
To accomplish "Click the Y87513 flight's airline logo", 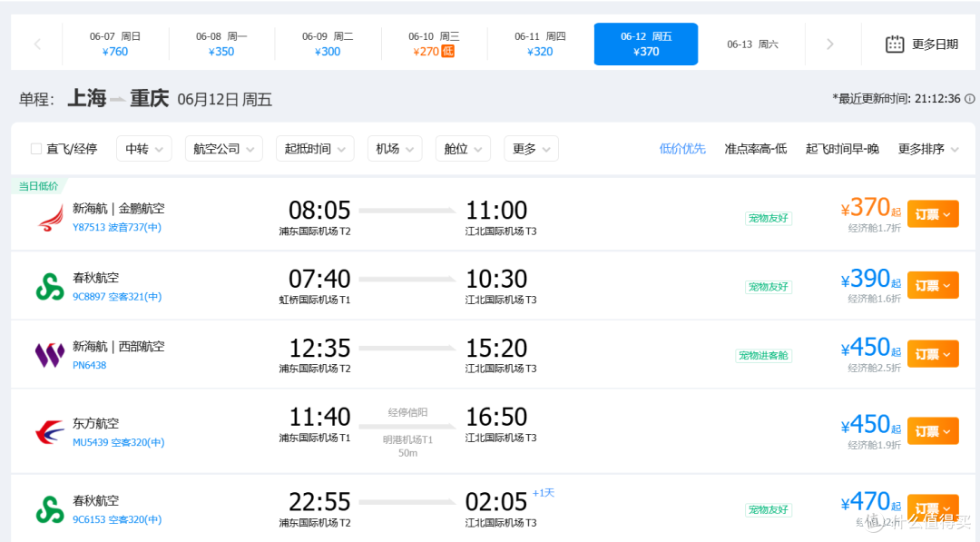I will [50, 218].
